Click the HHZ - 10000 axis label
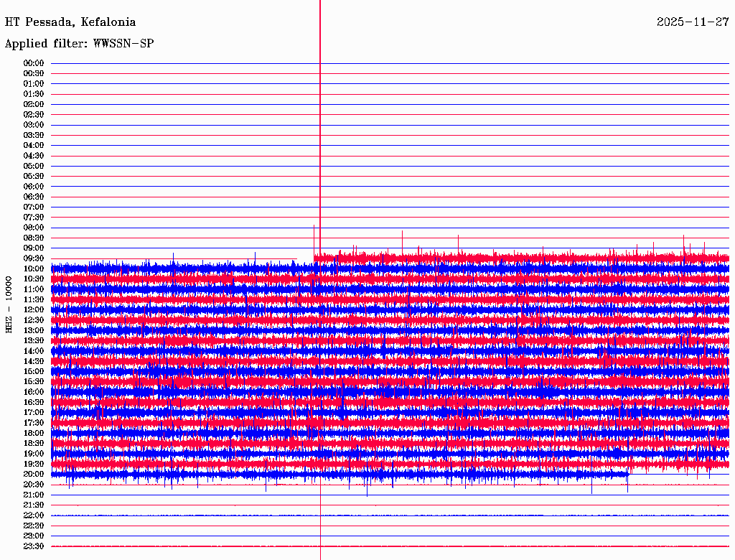This screenshot has height=560, width=735. pyautogui.click(x=9, y=304)
